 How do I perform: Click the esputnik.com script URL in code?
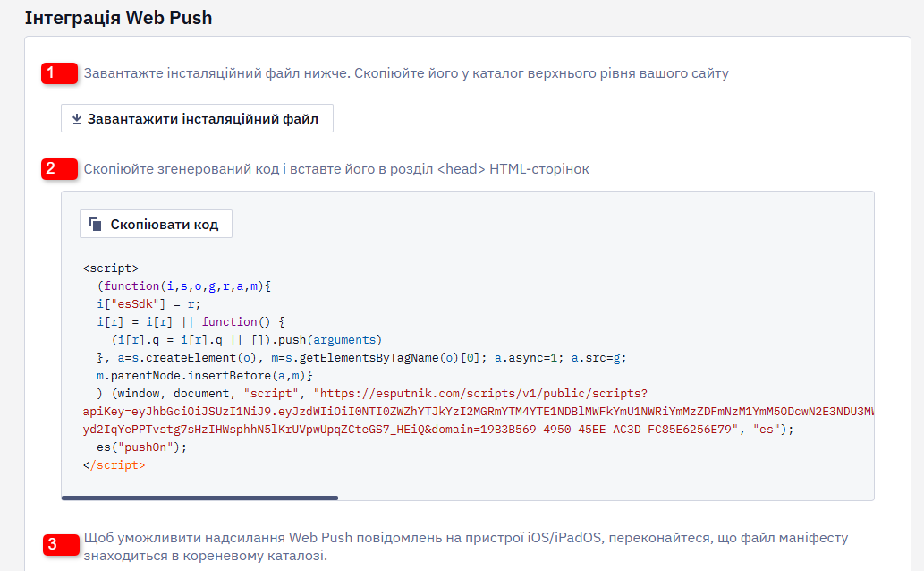(x=484, y=394)
